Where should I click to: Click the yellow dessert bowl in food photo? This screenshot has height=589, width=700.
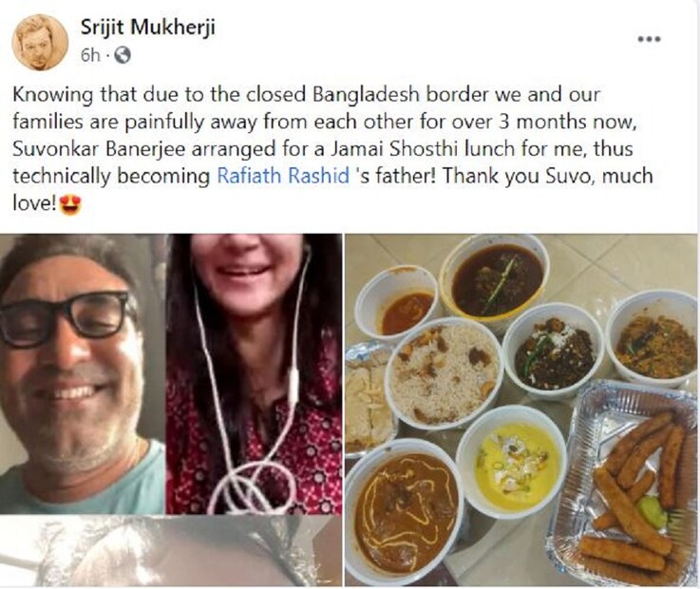[x=512, y=461]
